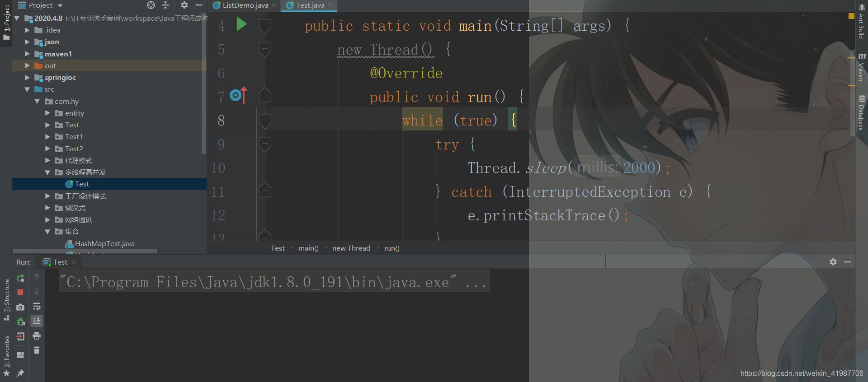This screenshot has height=382, width=868.
Task: Jump down the stack trace using down arrow
Action: [x=37, y=292]
